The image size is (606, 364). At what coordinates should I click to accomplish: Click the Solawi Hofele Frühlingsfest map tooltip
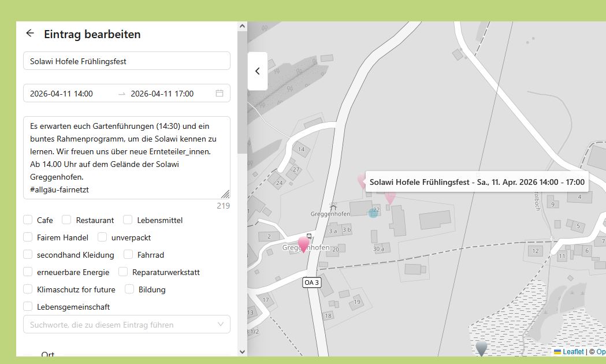coord(477,182)
